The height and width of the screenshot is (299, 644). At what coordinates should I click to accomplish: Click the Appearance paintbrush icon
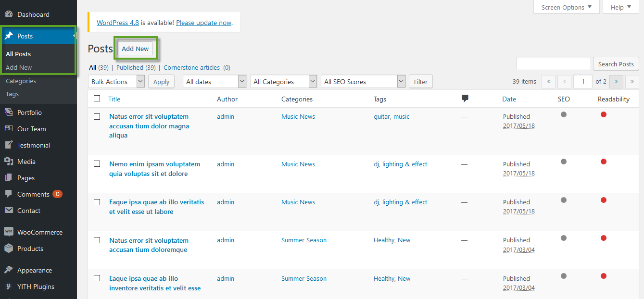coord(9,270)
